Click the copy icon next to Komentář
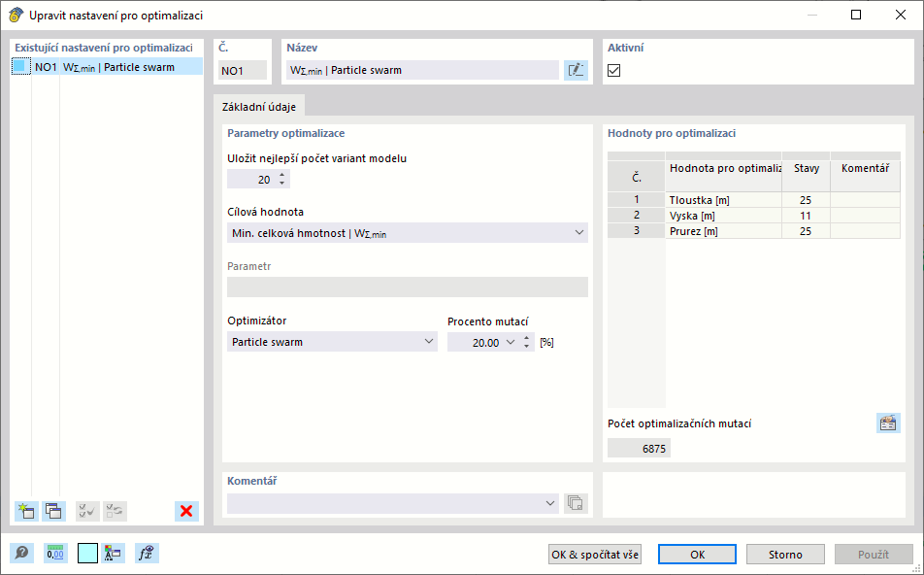The height and width of the screenshot is (575, 924). [576, 503]
